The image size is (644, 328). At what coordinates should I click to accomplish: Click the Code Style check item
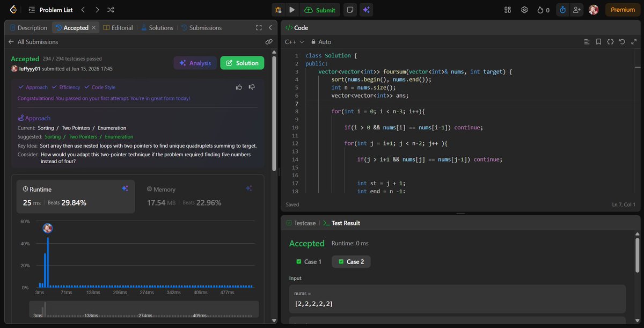tap(100, 87)
